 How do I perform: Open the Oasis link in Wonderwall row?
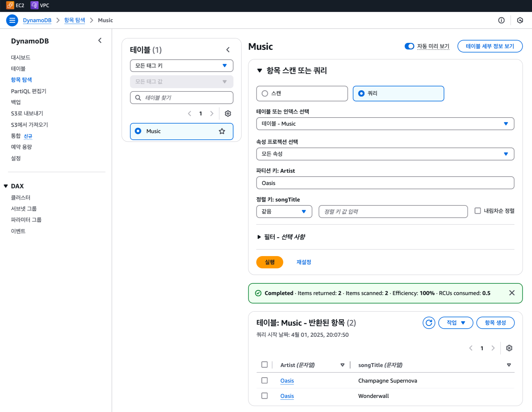coord(287,396)
